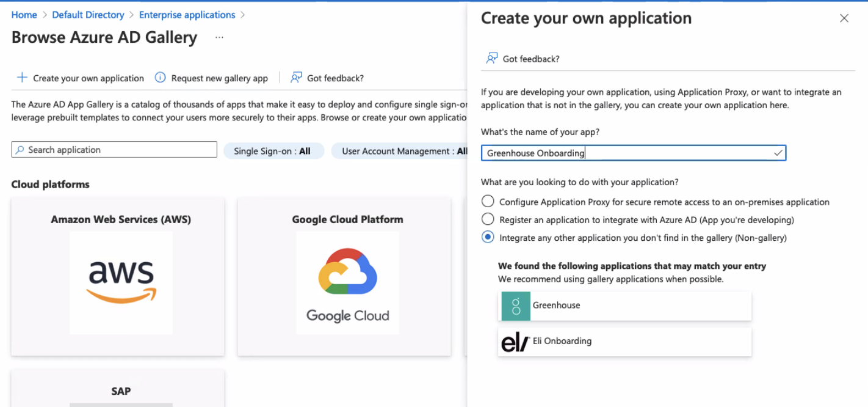Image resolution: width=868 pixels, height=407 pixels.
Task: Click the feedback person icon in the gallery toolbar
Action: point(296,78)
